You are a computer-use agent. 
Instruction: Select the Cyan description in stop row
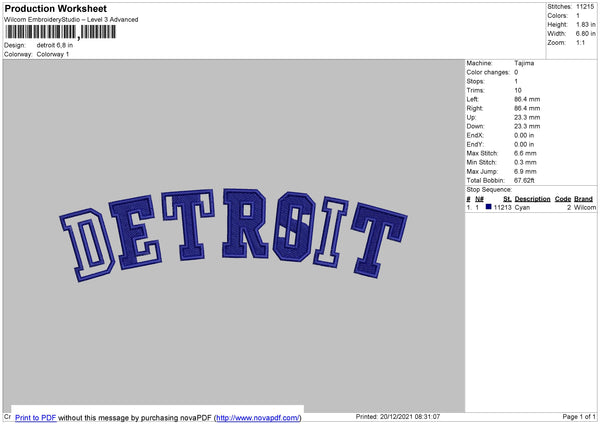pos(522,207)
